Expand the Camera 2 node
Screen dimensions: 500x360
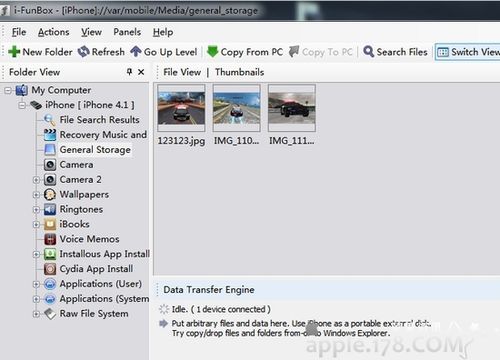36,180
